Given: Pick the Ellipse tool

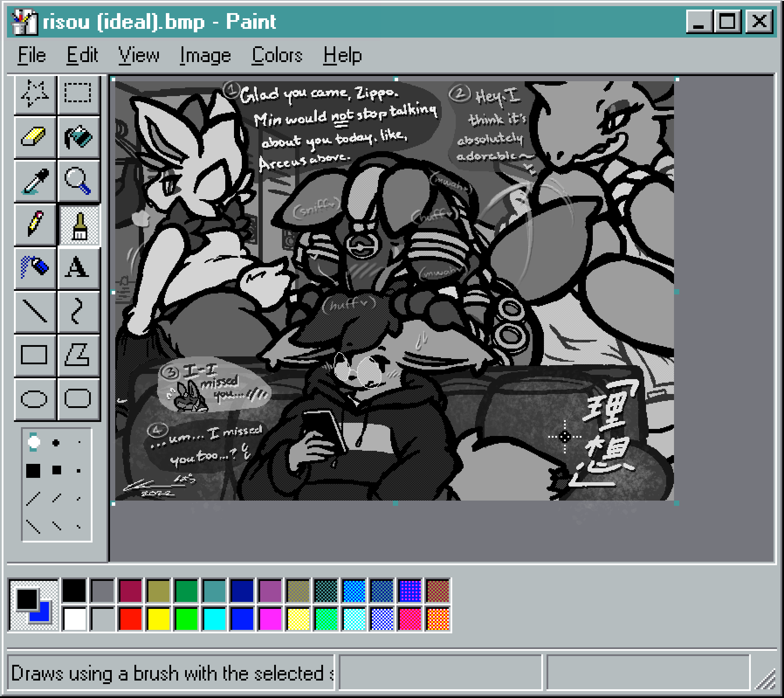Looking at the screenshot, I should click(x=35, y=399).
